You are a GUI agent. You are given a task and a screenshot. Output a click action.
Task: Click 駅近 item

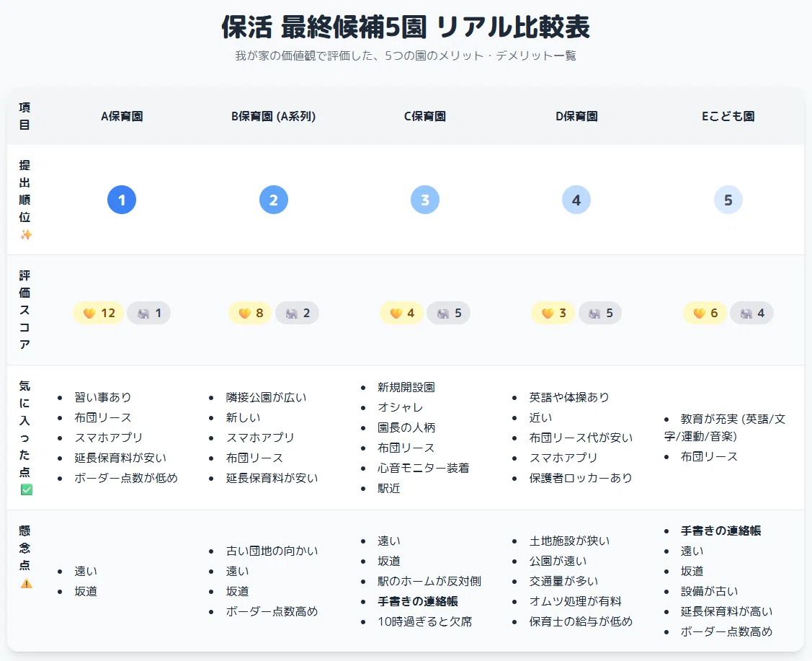point(389,488)
